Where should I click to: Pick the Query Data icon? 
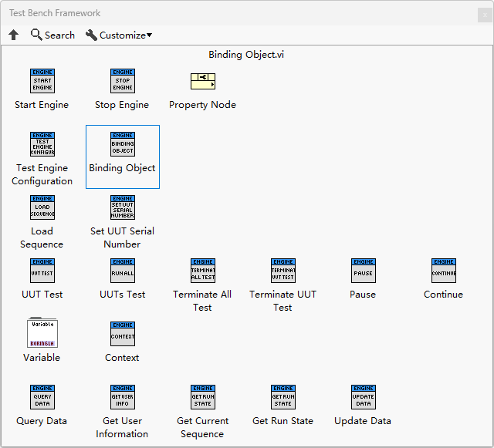click(x=42, y=397)
